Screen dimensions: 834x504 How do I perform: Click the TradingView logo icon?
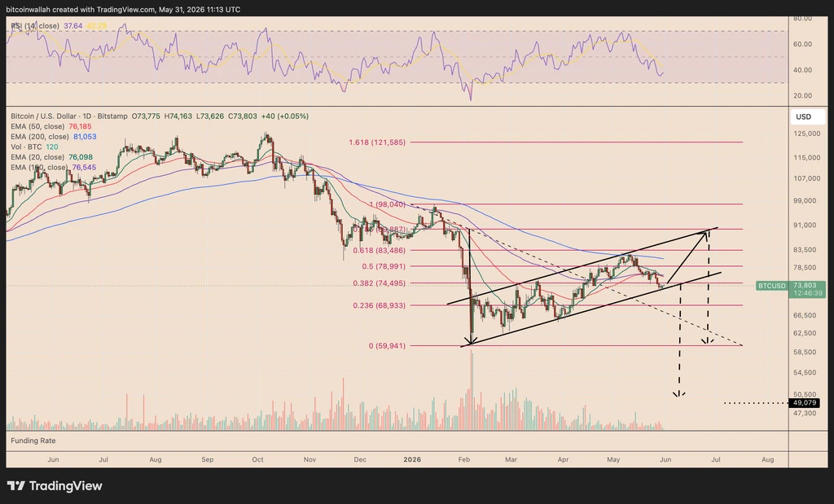point(16,485)
